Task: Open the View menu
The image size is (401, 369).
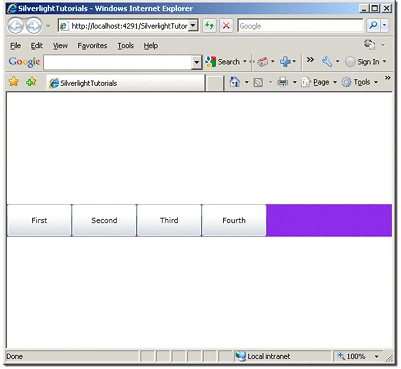Action: 60,46
